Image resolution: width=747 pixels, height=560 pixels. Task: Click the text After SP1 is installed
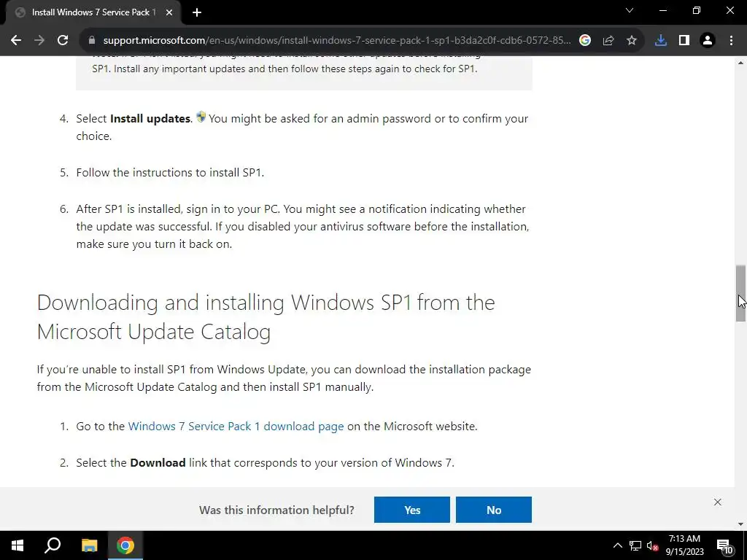[129, 209]
